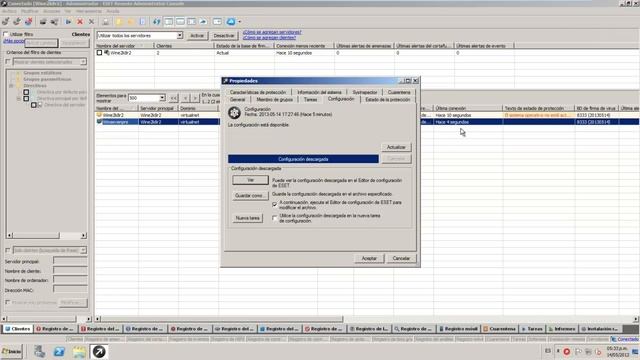
Task: Click the black X toolbar icon
Action: pos(91,22)
